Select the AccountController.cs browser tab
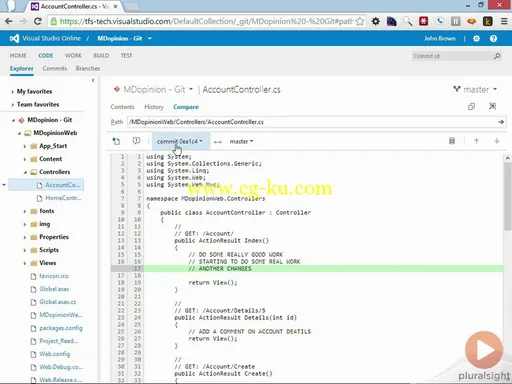The height and width of the screenshot is (384, 512). (x=74, y=6)
